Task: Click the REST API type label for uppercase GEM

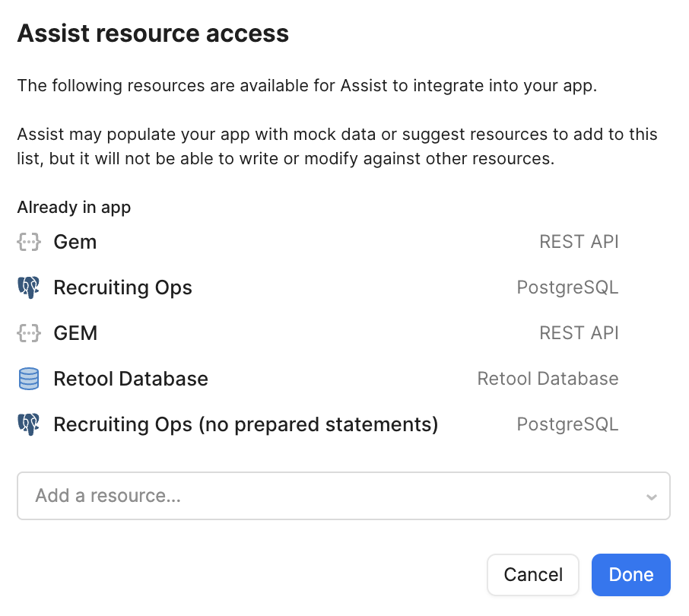Action: [x=579, y=333]
